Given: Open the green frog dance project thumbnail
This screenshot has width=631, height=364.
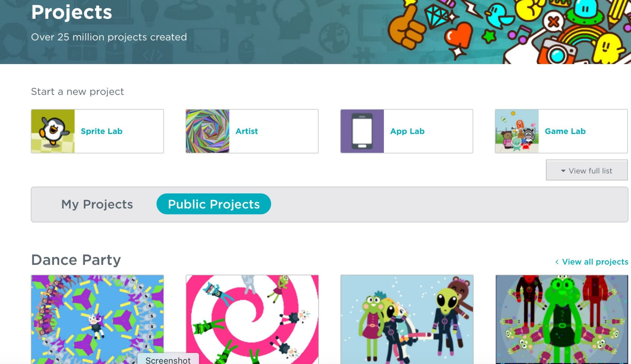Looking at the screenshot, I should (562, 319).
